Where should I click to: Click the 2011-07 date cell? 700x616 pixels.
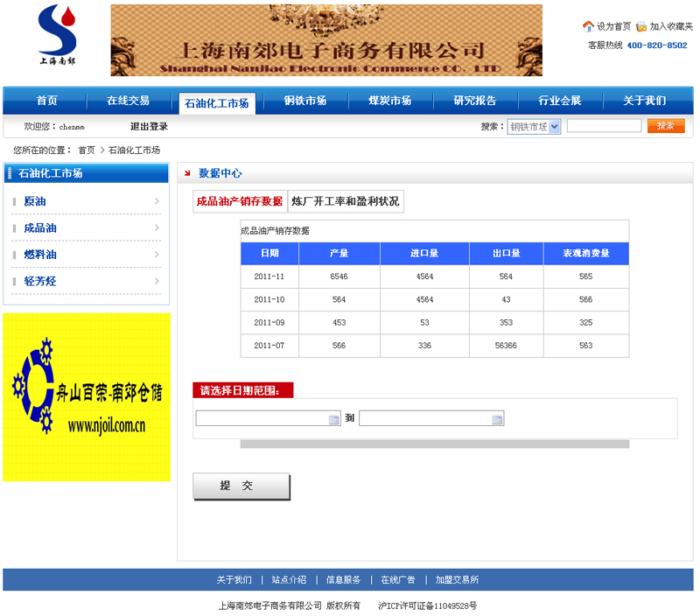click(x=269, y=346)
